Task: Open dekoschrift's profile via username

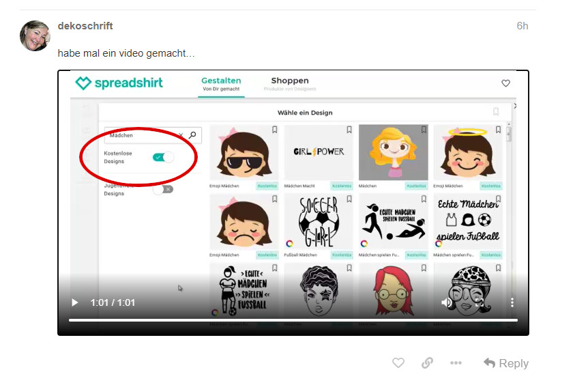Action: (85, 26)
